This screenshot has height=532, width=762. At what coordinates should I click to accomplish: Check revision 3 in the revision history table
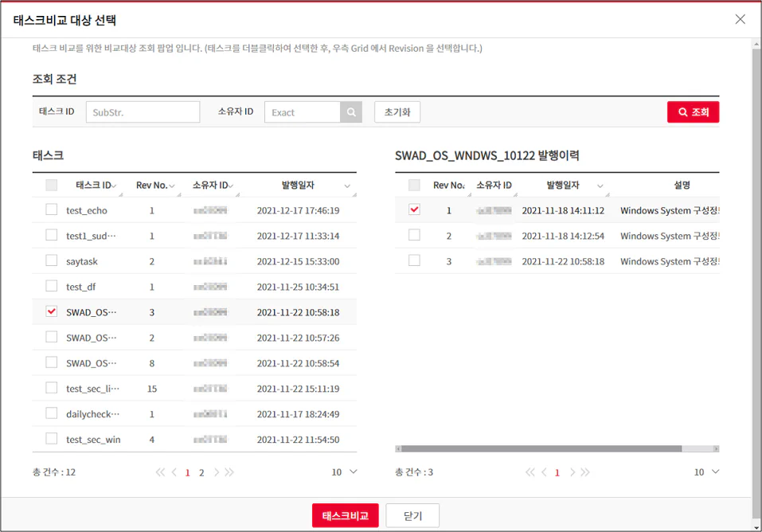click(x=414, y=260)
